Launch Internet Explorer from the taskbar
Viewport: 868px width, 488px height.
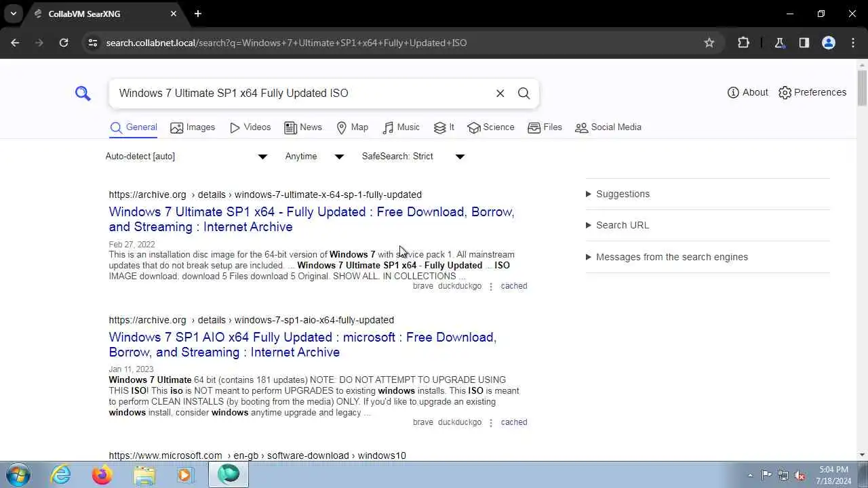(x=61, y=474)
